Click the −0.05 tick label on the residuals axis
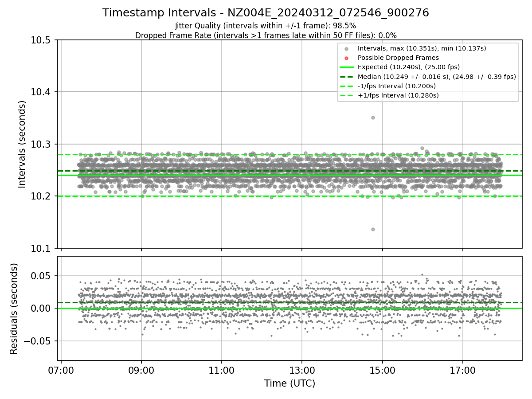 [x=38, y=341]
